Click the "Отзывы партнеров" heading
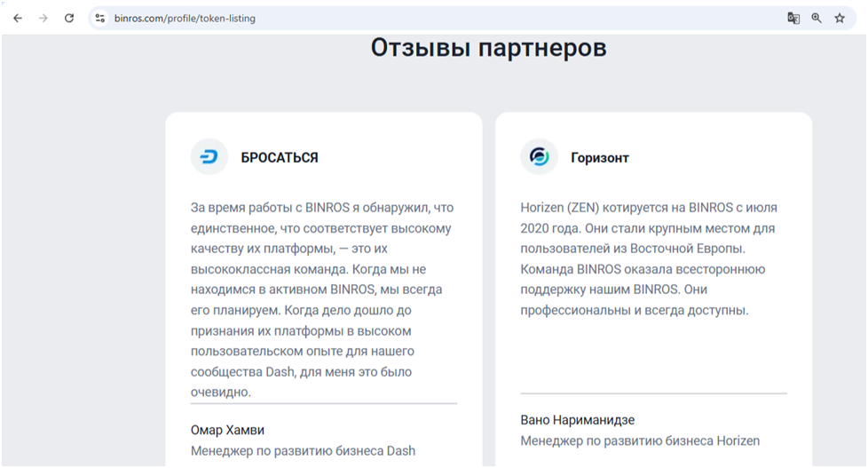868x468 pixels. (488, 48)
